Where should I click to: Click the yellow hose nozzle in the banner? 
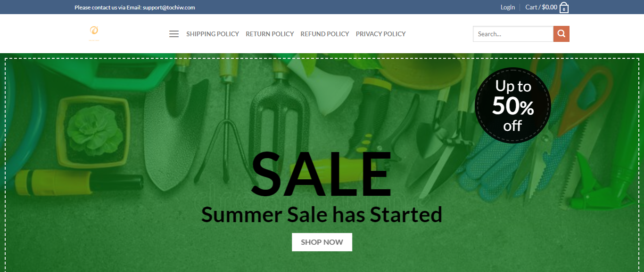[x=78, y=181]
